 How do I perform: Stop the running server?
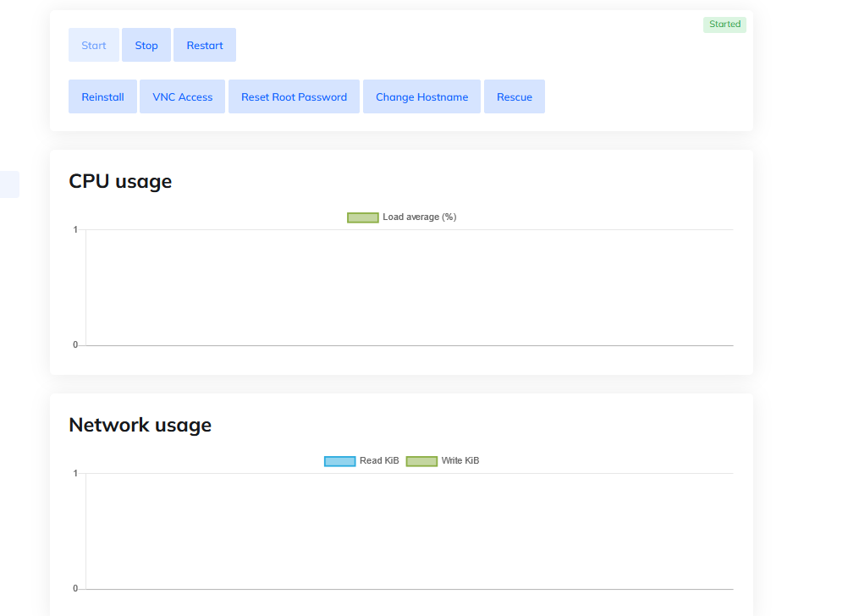[x=146, y=46]
